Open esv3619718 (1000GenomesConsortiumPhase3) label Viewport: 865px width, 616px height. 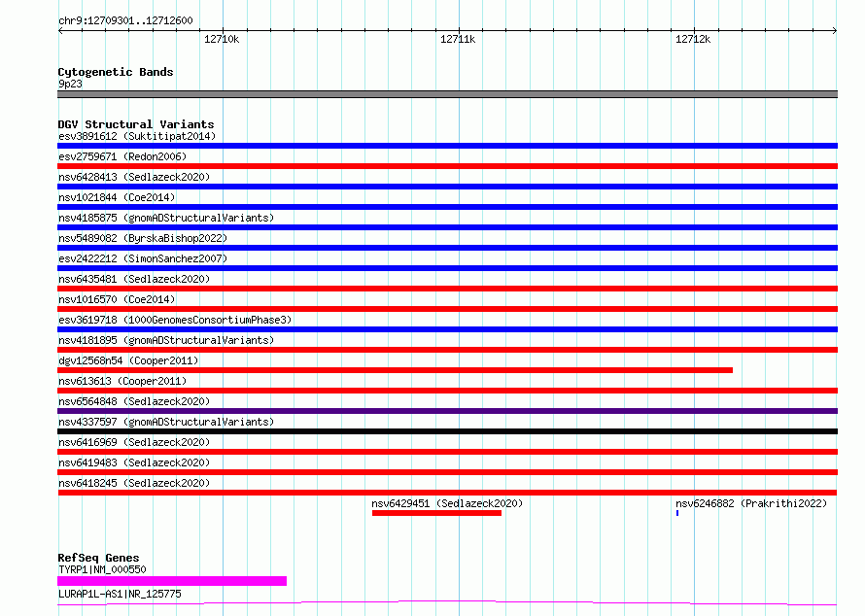tap(175, 320)
